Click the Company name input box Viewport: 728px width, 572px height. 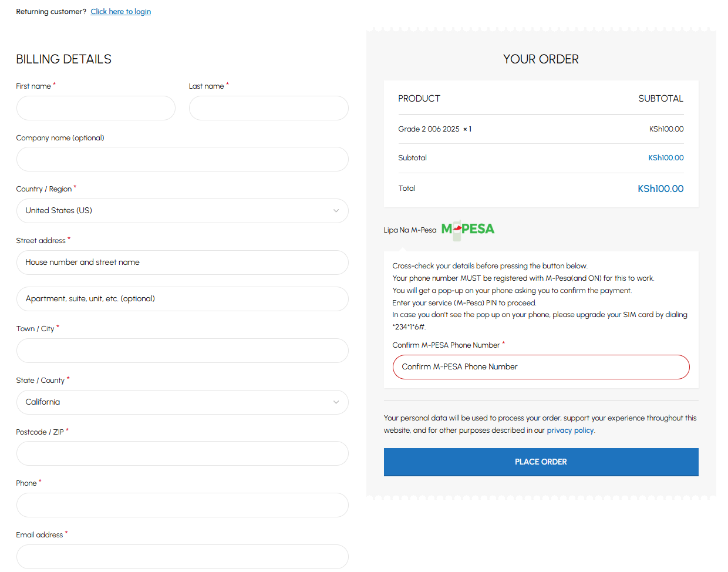click(x=182, y=159)
